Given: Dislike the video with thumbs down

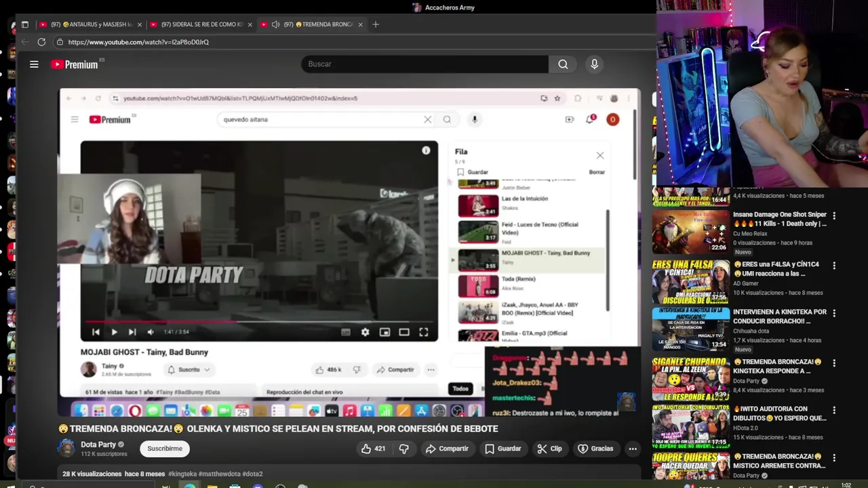Looking at the screenshot, I should click(x=404, y=449).
